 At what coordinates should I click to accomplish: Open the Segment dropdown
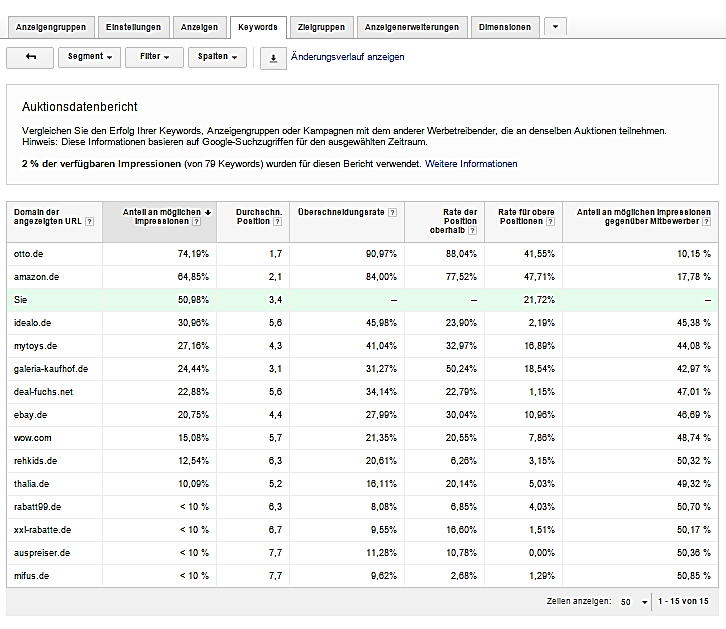click(x=89, y=57)
